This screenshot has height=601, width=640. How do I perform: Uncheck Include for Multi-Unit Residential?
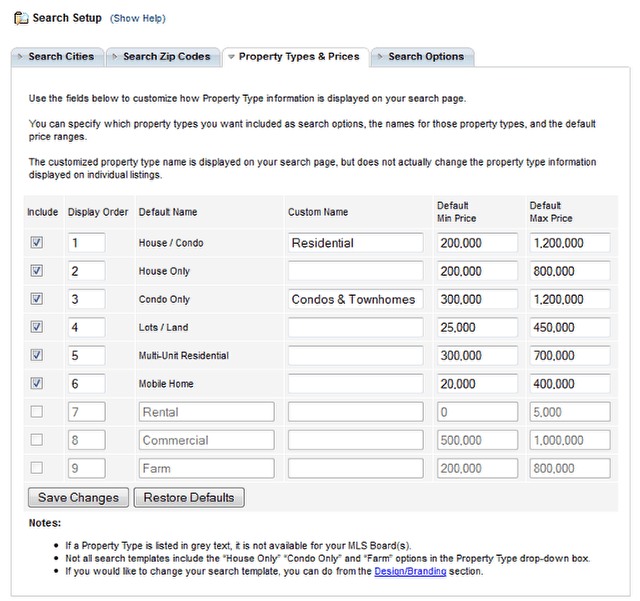coord(37,355)
